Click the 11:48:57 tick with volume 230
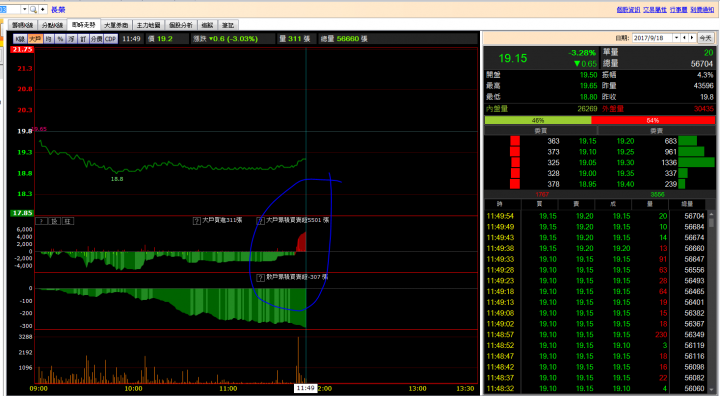This screenshot has height=396, width=720. coord(596,334)
